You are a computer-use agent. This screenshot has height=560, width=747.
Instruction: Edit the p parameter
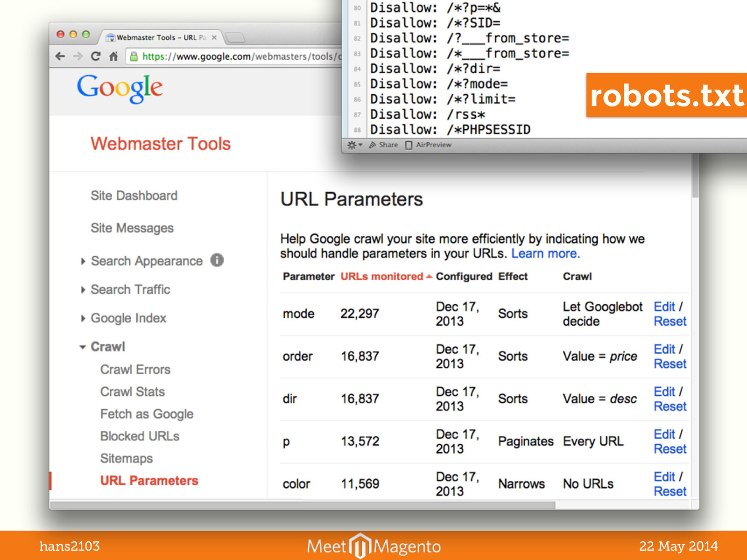click(x=664, y=434)
